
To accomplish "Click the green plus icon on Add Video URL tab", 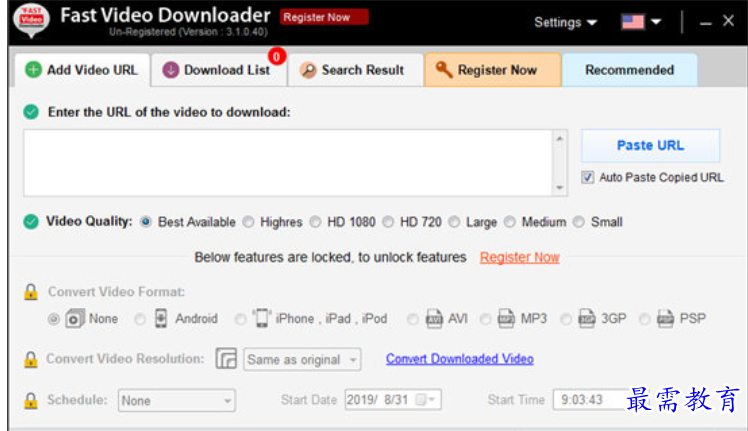I will [33, 70].
